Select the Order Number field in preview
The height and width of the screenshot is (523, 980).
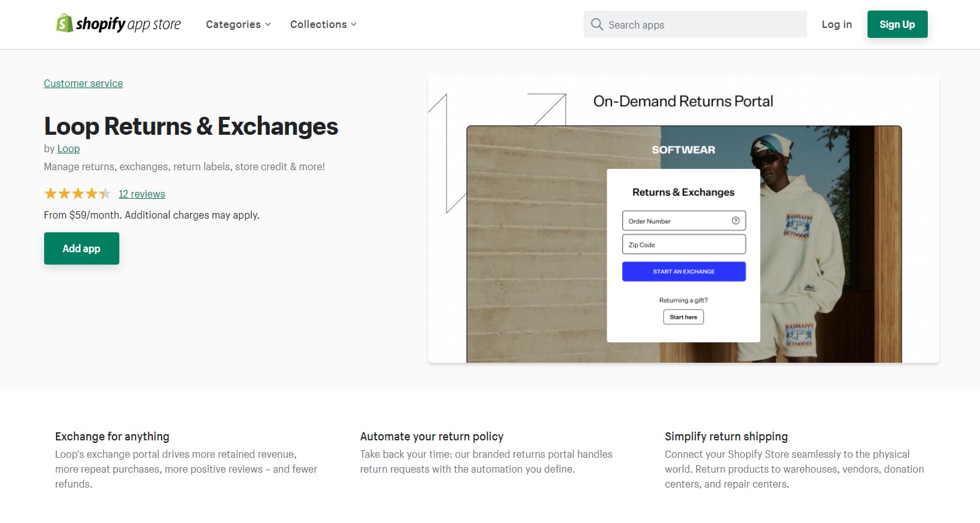click(x=684, y=221)
